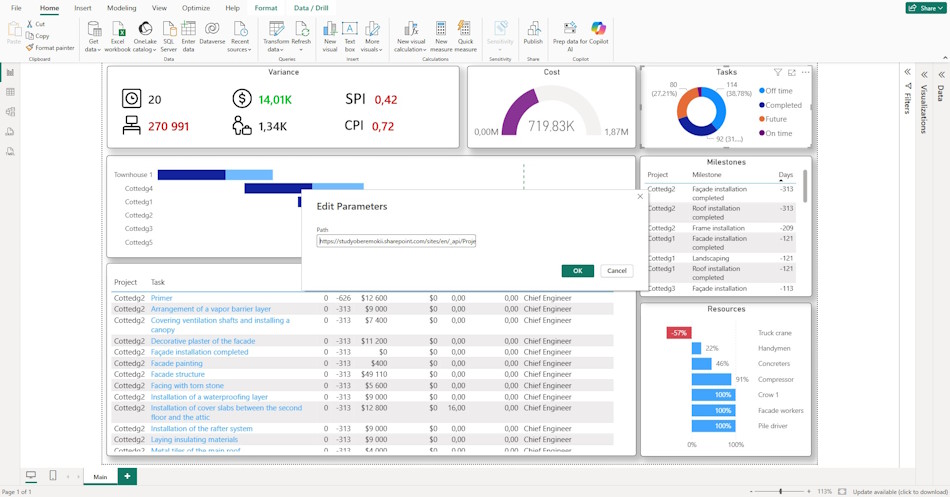Select Completed legend item
950x497 pixels.
(780, 105)
